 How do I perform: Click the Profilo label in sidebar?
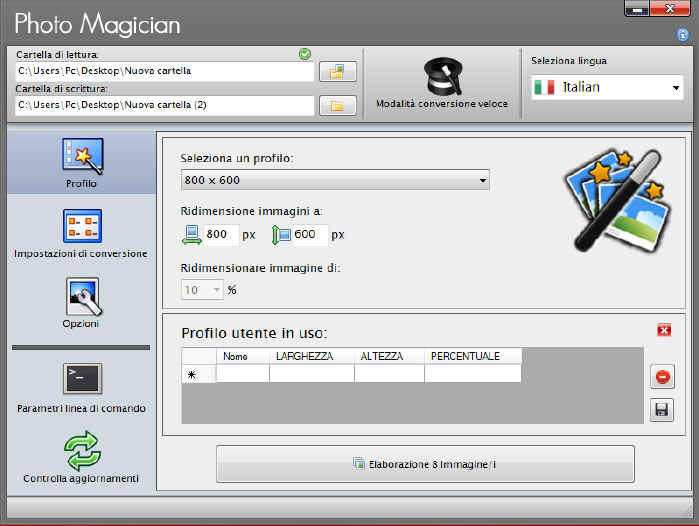click(x=81, y=184)
